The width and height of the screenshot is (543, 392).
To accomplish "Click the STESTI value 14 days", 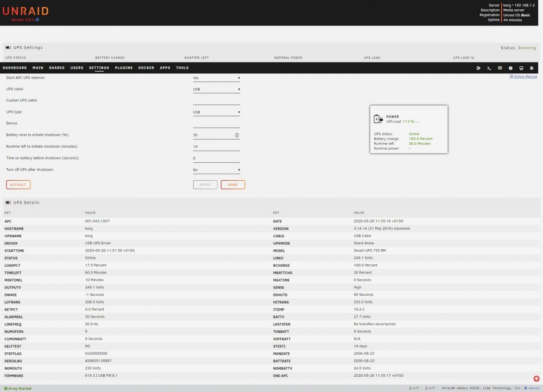I will point(360,346).
